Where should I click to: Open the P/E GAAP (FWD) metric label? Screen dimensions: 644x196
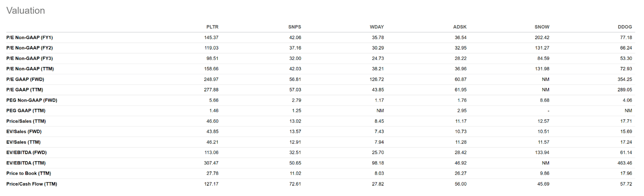[x=25, y=79]
